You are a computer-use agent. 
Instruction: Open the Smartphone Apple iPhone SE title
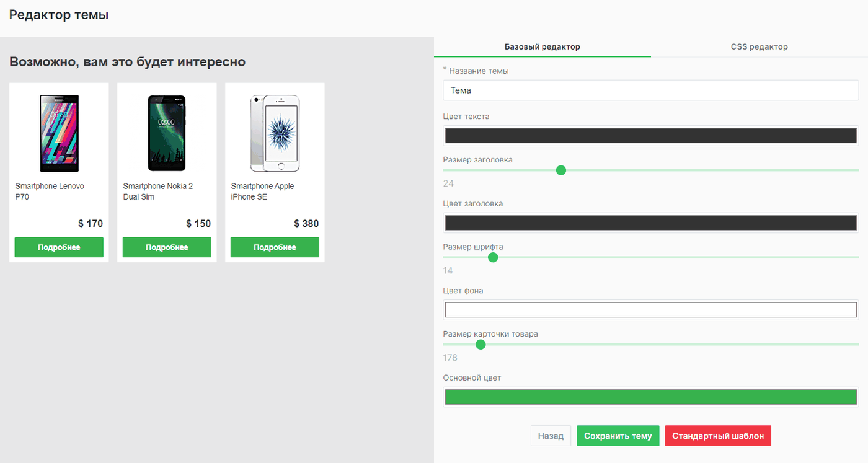pyautogui.click(x=263, y=192)
